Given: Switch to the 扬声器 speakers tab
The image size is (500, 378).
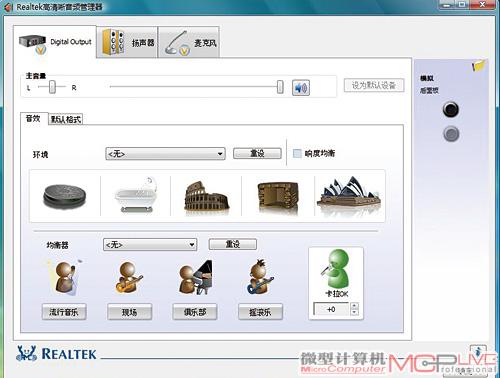Looking at the screenshot, I should tap(127, 42).
